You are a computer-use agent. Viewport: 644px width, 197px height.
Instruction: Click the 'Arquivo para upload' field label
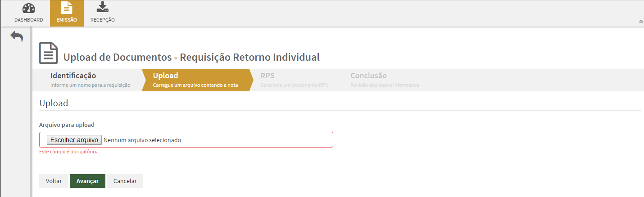tap(67, 125)
